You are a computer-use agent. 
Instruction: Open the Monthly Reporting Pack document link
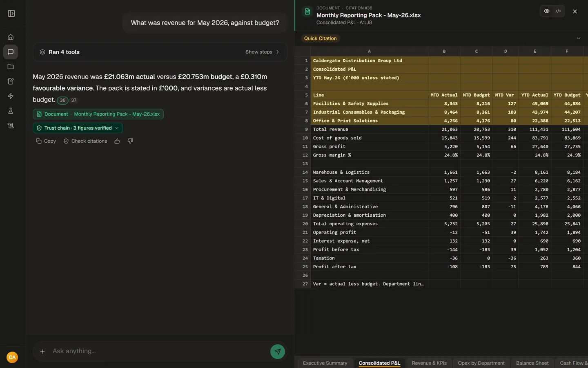point(98,114)
